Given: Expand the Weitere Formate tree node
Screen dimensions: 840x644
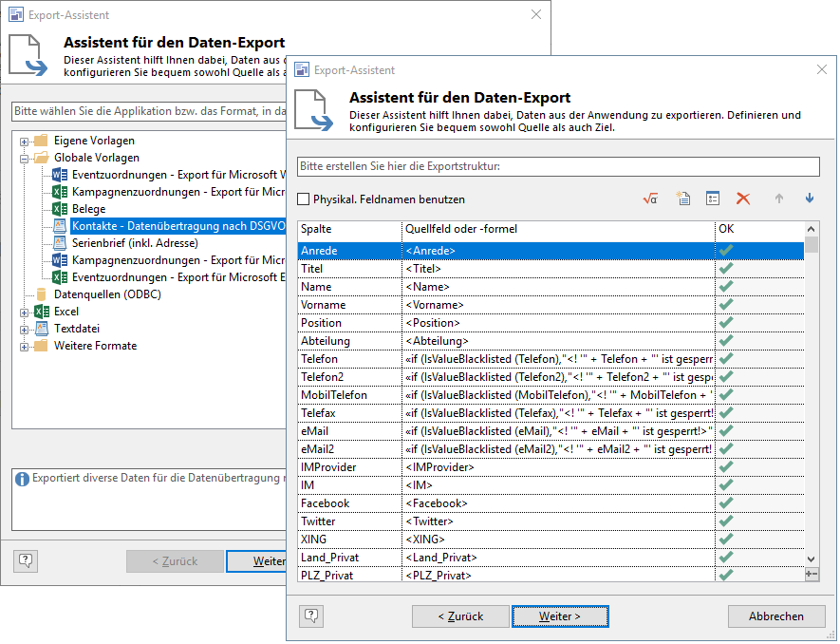Looking at the screenshot, I should (x=24, y=346).
